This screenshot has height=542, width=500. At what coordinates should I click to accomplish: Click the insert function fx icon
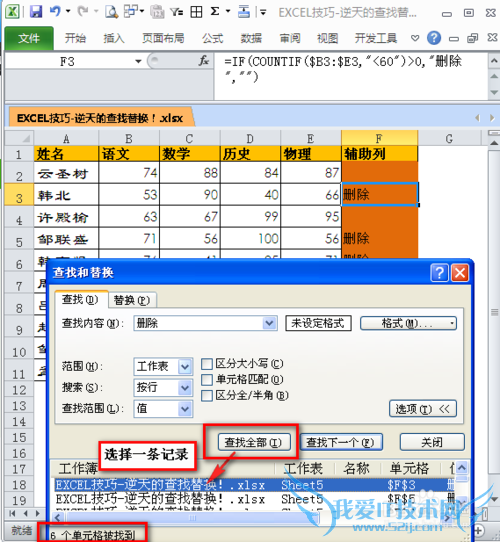coord(204,61)
